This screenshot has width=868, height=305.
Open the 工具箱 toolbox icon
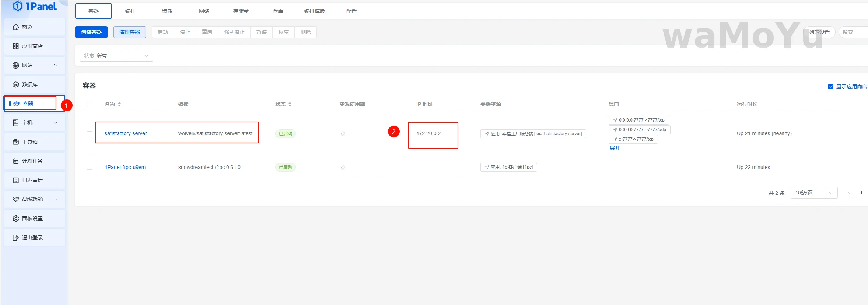pos(16,142)
